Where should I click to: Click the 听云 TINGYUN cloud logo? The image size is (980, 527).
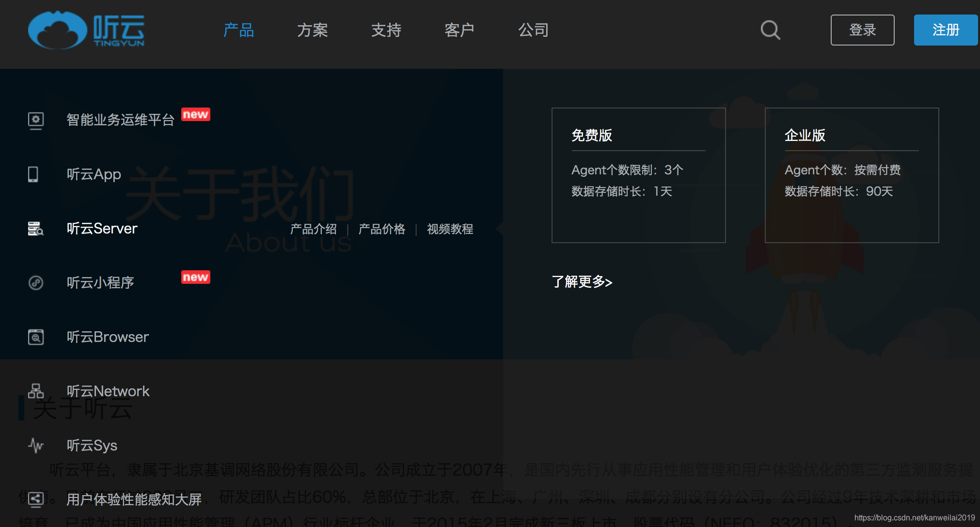86,30
